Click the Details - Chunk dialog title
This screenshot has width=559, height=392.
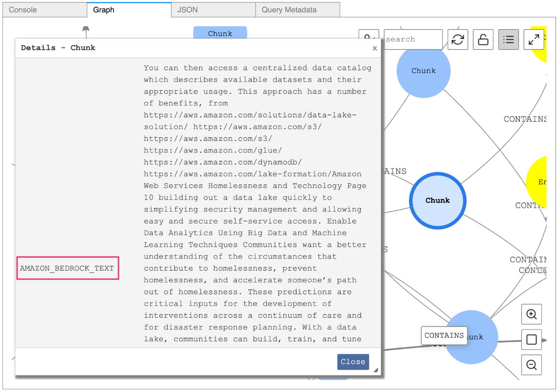tap(58, 48)
